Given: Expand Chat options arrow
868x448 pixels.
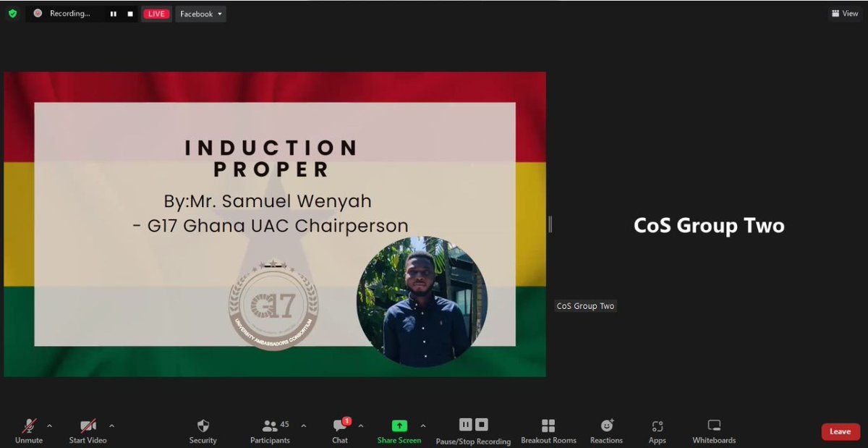Looking at the screenshot, I should coord(361,426).
